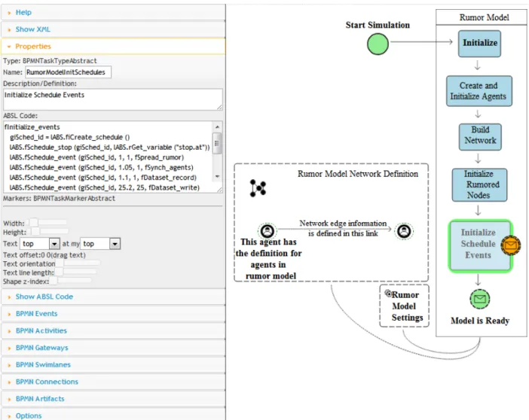The image size is (529, 420).
Task: Select the network graph icon in Network Definition
Action: pyautogui.click(x=258, y=188)
